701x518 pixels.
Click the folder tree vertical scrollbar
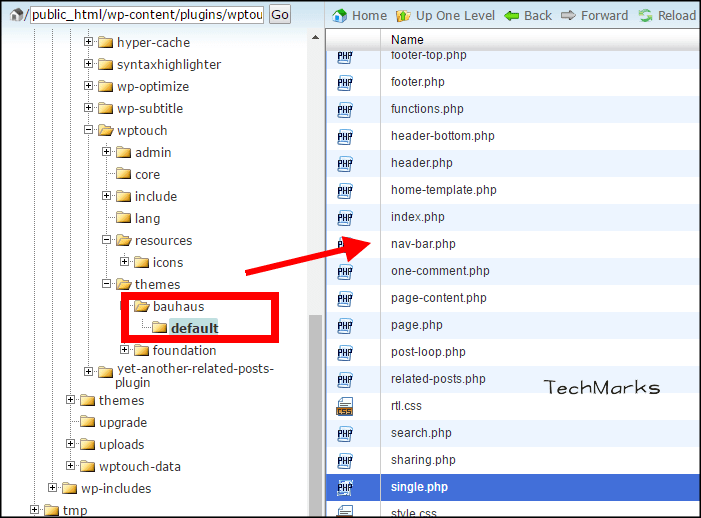tap(315, 400)
